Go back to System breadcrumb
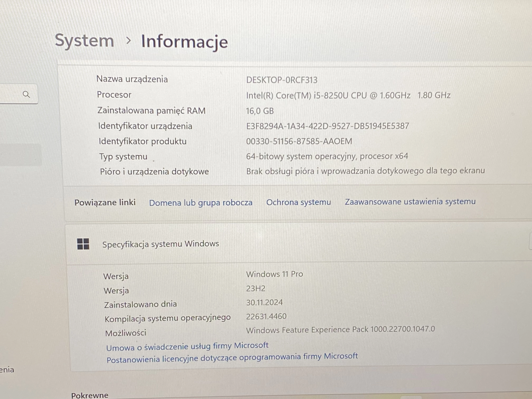532x399 pixels. pyautogui.click(x=84, y=41)
